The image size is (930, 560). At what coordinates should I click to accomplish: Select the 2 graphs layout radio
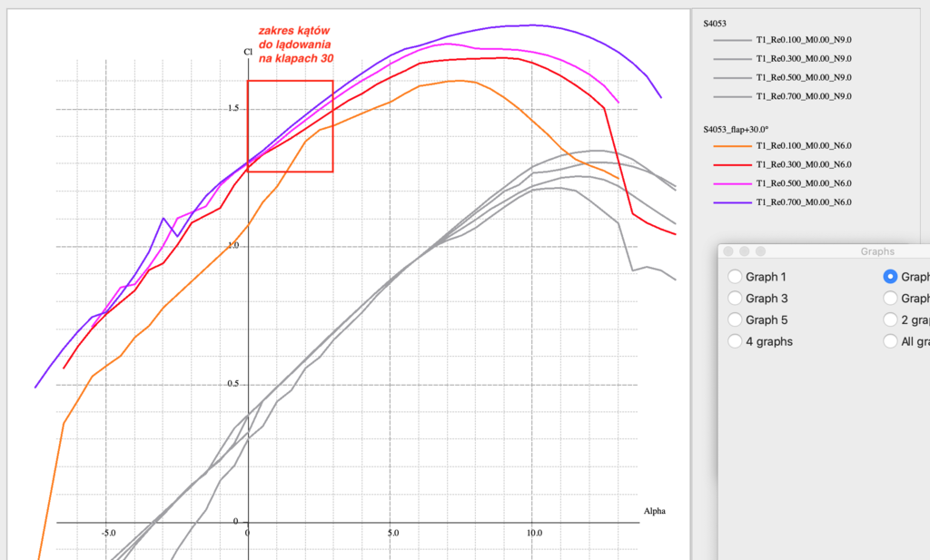(891, 320)
